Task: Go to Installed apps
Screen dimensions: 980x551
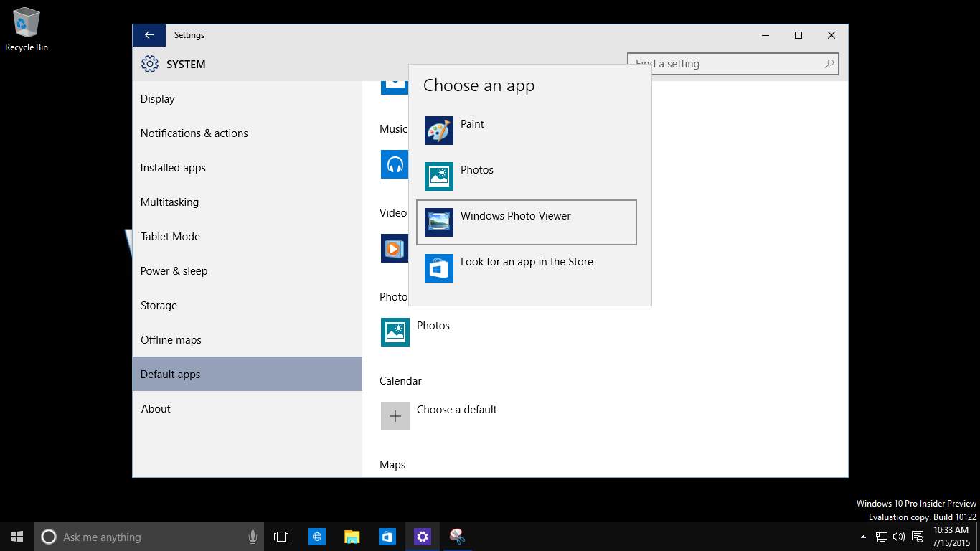Action: click(248, 168)
